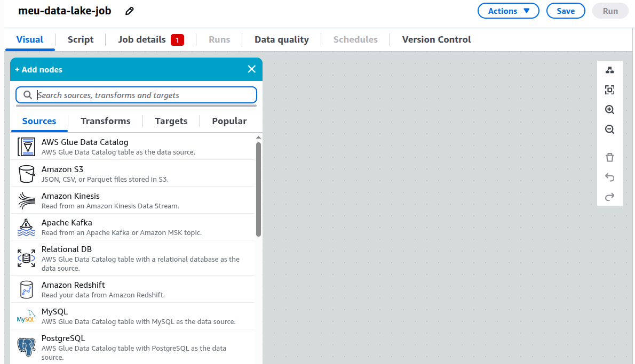Open the Version Control tab
The image size is (635, 364).
436,39
